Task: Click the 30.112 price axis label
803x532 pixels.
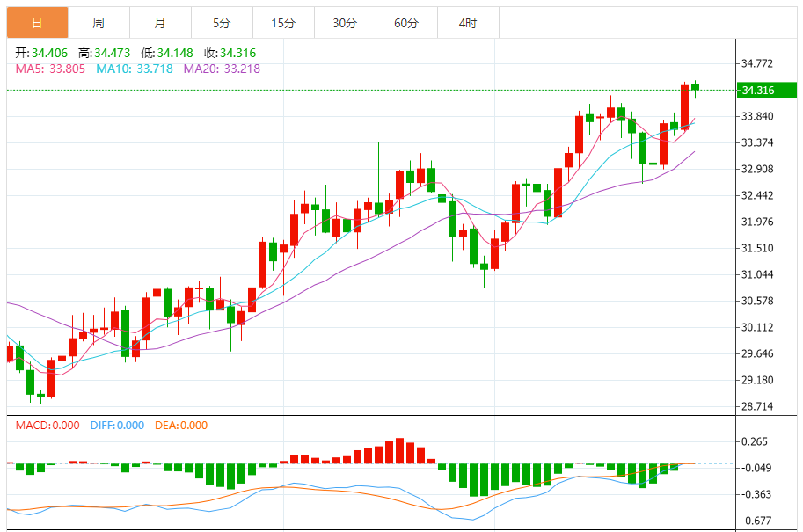Action: (x=757, y=327)
